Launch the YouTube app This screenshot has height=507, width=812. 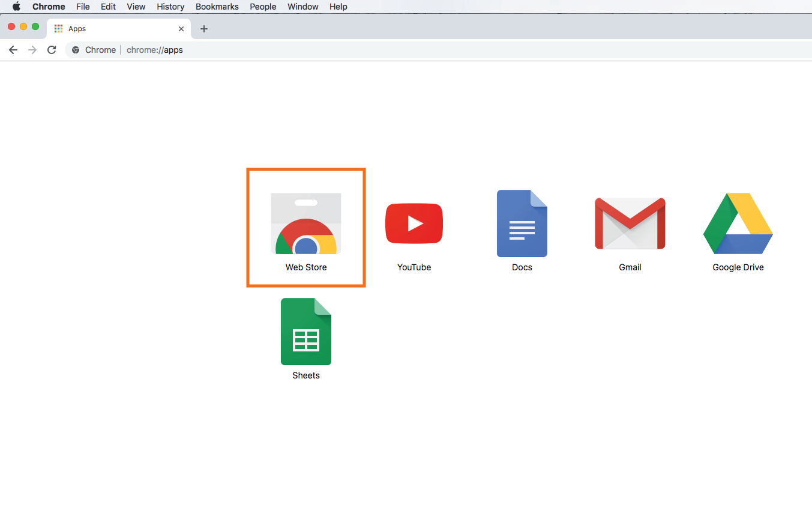(414, 223)
